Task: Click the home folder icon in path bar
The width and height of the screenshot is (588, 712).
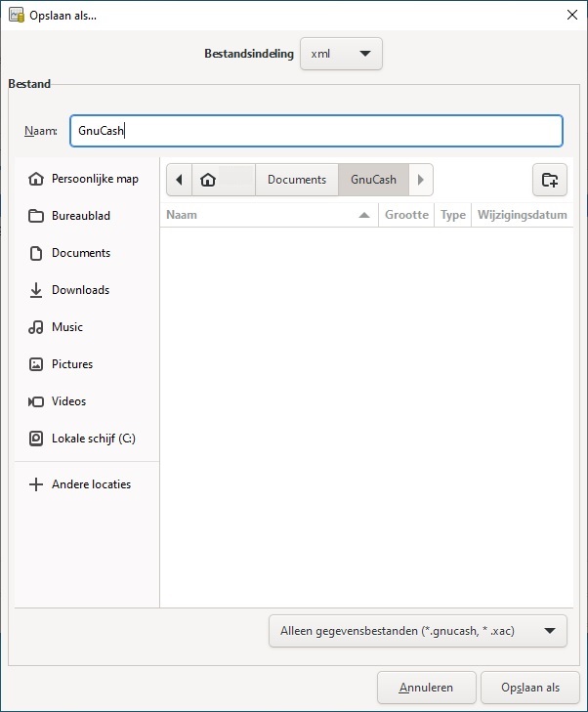Action: tap(207, 180)
